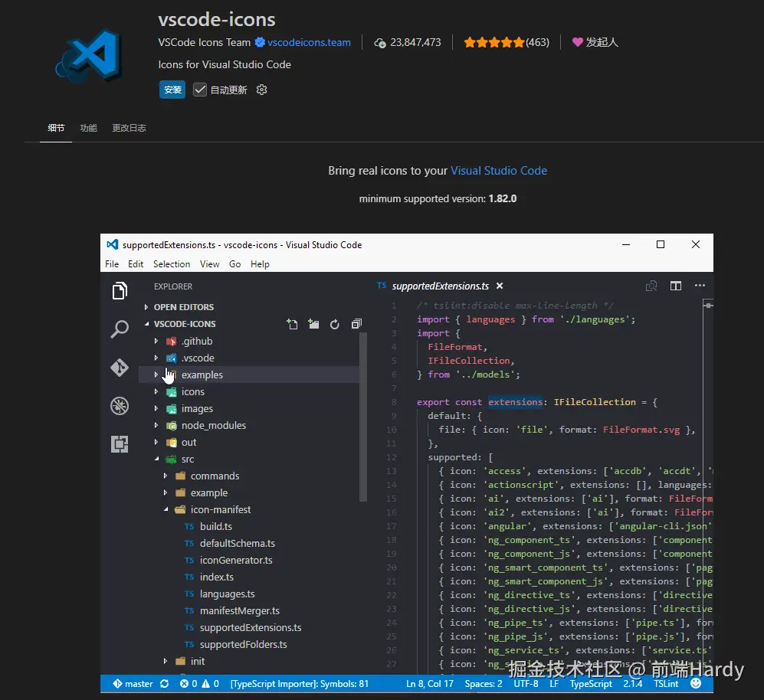Click UTF-8 encoding in status bar
This screenshot has width=764, height=700.
coord(526,683)
